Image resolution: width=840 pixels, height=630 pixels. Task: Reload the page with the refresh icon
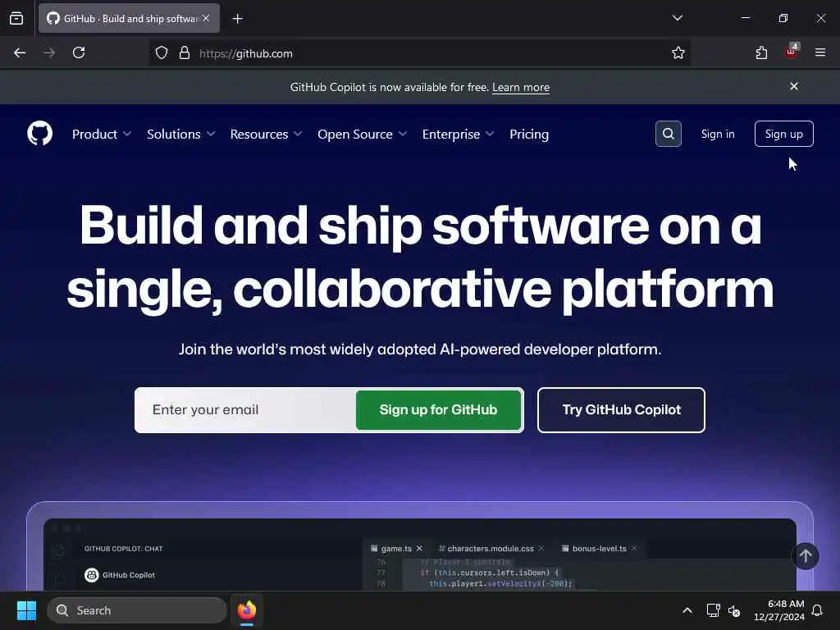point(79,52)
